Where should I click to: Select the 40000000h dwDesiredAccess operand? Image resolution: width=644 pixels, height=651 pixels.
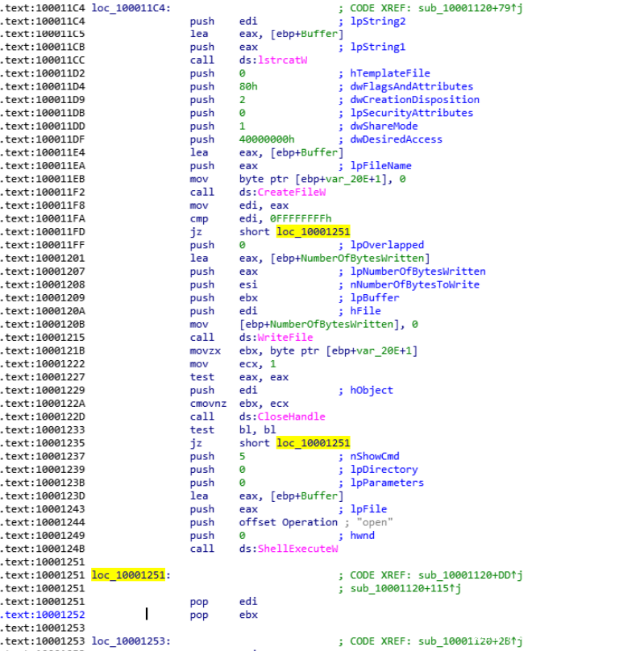[x=267, y=139]
